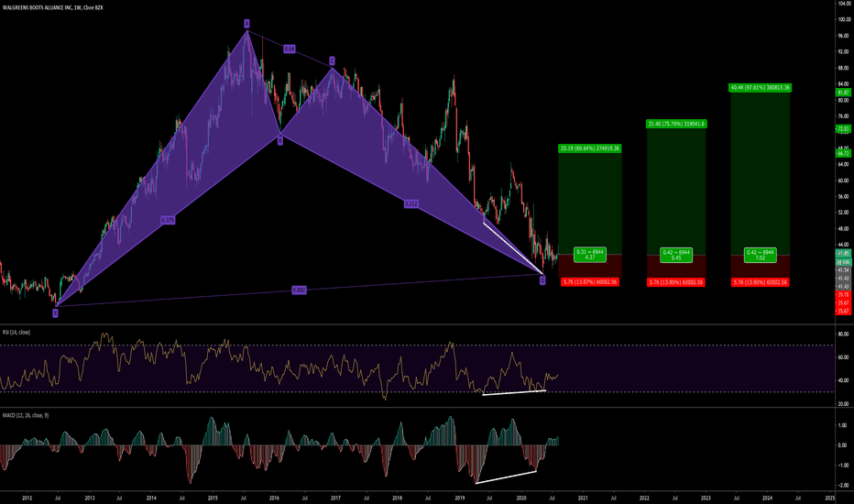Select the pattern point label C
Image resolution: width=854 pixels, height=504 pixels.
pos(332,60)
